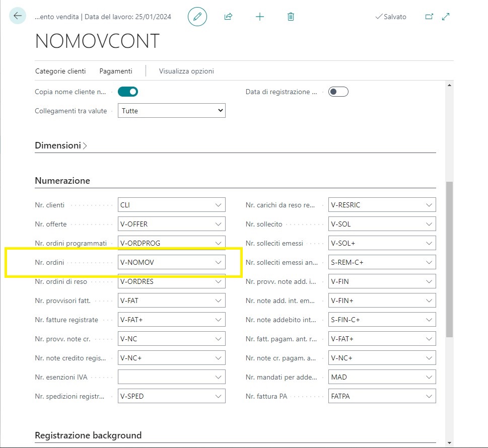Enable the Data di registrazione toggle
Image resolution: width=488 pixels, height=448 pixels.
tap(338, 92)
